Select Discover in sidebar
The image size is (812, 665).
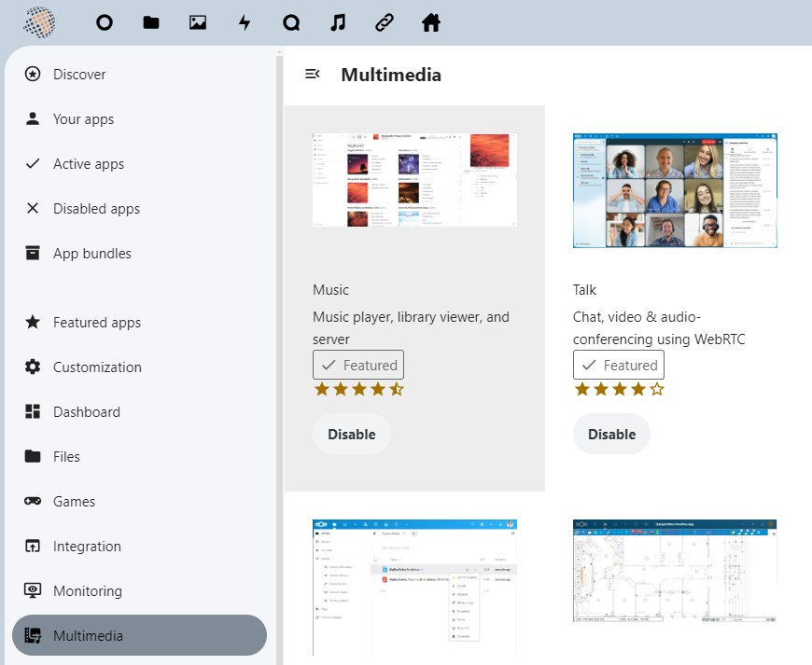pyautogui.click(x=79, y=75)
